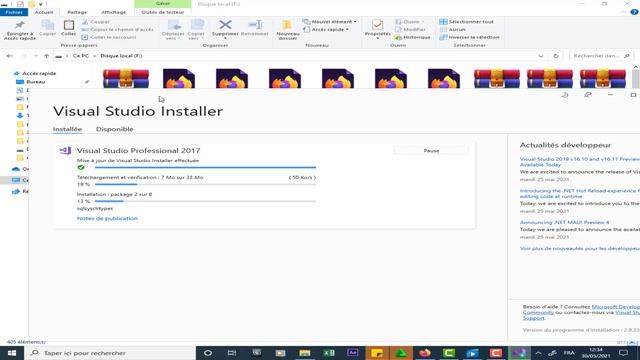Viewport: 640px width, 360px height.
Task: Open Notes de publication link
Action: pos(107,218)
